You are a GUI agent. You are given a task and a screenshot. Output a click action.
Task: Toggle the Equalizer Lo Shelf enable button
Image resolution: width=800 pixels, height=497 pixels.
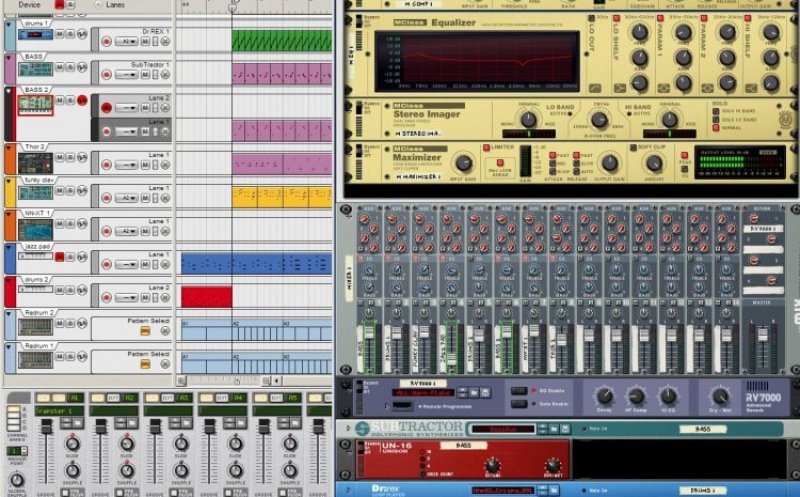pos(616,18)
